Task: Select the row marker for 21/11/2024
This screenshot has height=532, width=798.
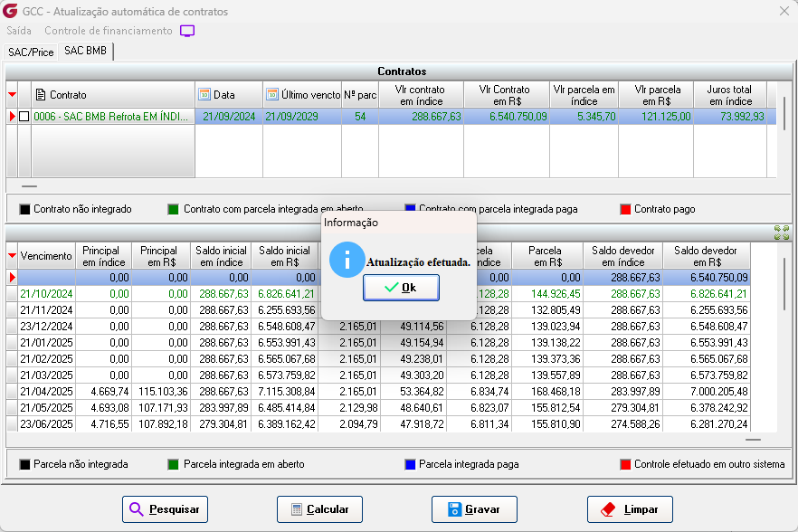Action: tap(13, 310)
